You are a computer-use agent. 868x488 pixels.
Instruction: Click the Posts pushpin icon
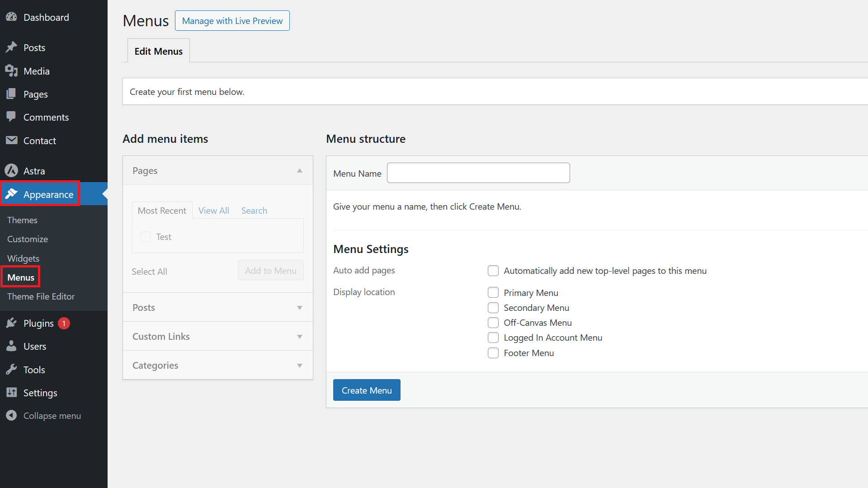11,47
